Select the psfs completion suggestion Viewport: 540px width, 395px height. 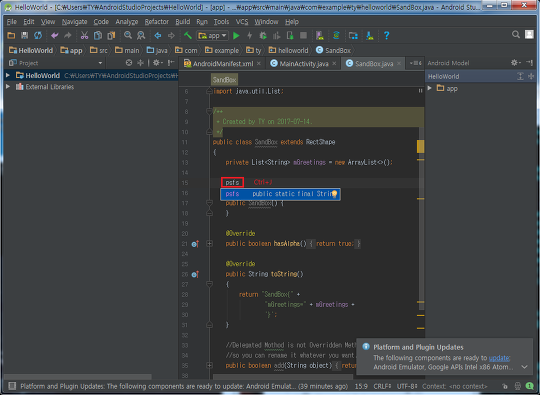pyautogui.click(x=280, y=194)
